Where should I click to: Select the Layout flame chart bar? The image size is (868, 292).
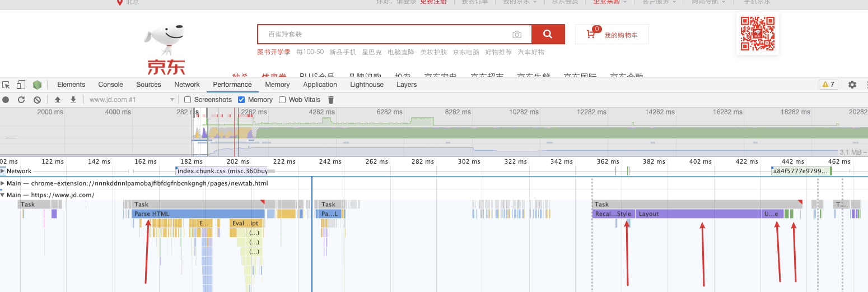click(x=698, y=214)
